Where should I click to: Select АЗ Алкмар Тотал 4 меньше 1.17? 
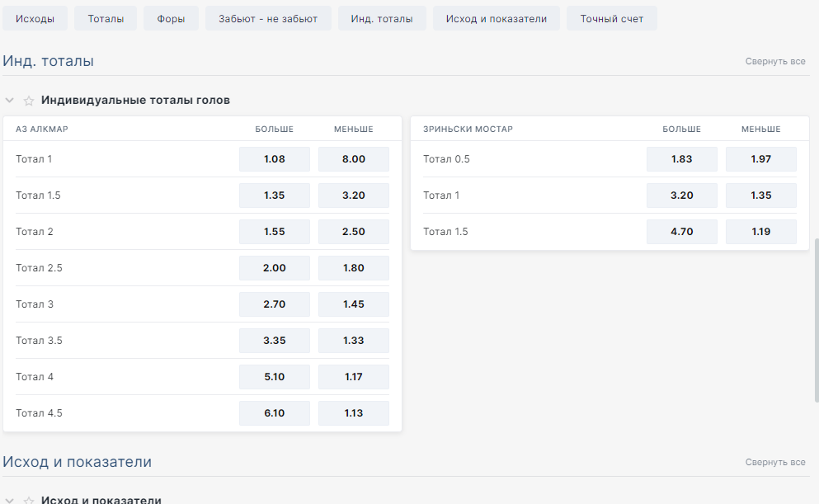coord(354,377)
